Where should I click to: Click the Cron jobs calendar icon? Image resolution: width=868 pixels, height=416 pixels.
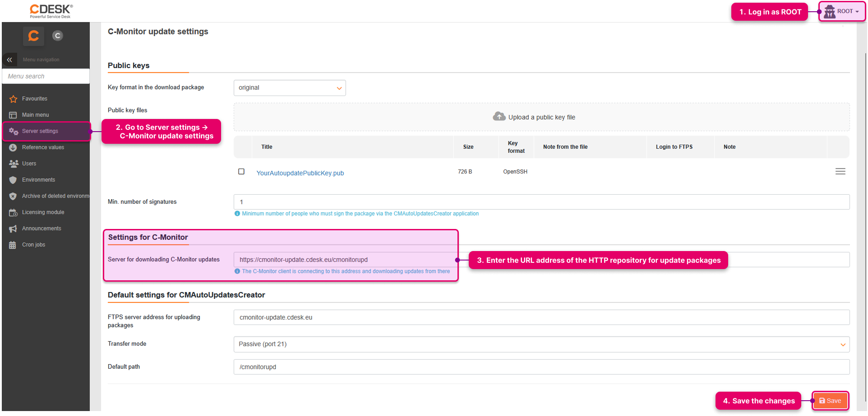tap(13, 245)
